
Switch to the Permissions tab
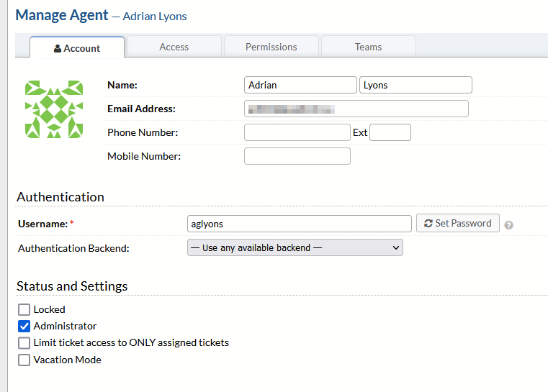tap(271, 47)
